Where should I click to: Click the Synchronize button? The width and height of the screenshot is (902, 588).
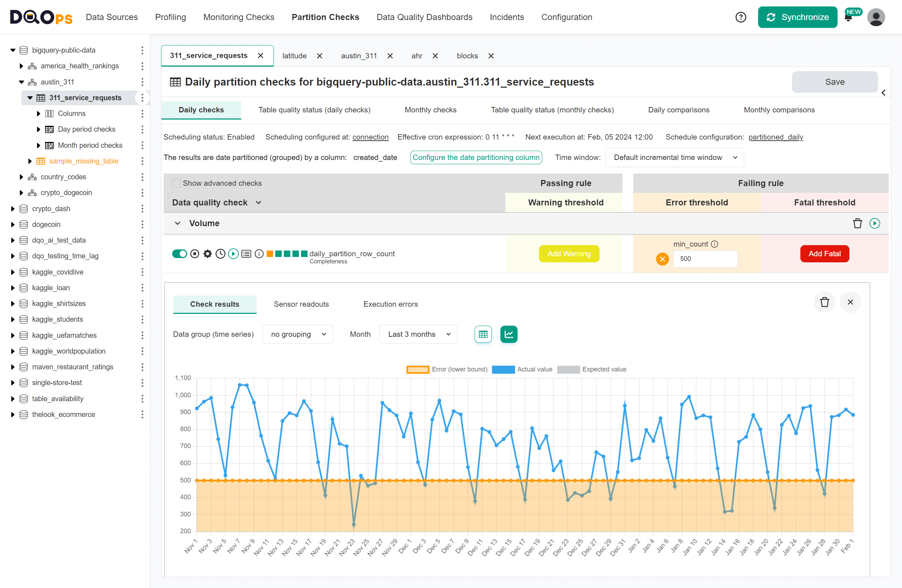click(797, 17)
